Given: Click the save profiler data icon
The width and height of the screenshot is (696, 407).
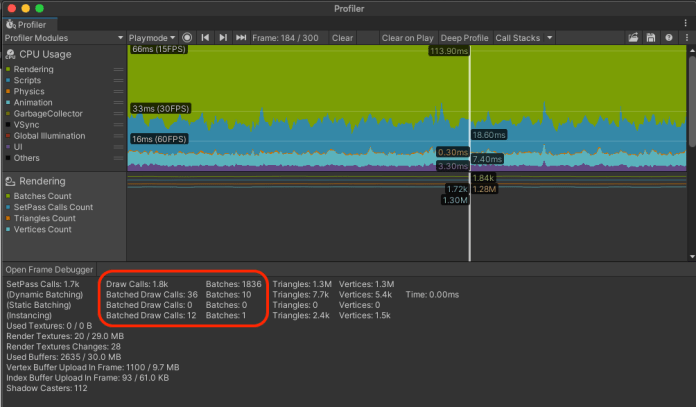Looking at the screenshot, I should click(x=651, y=38).
